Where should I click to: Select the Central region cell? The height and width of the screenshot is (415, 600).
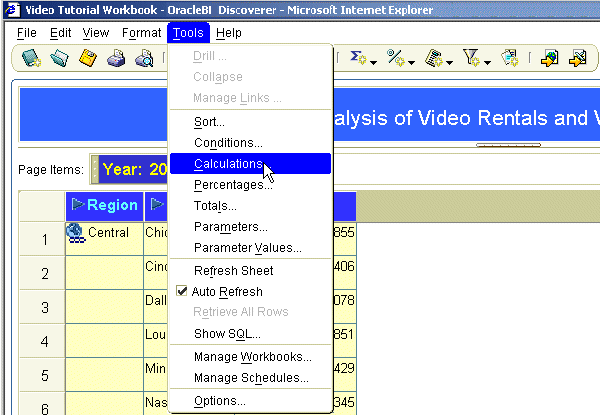(x=104, y=239)
